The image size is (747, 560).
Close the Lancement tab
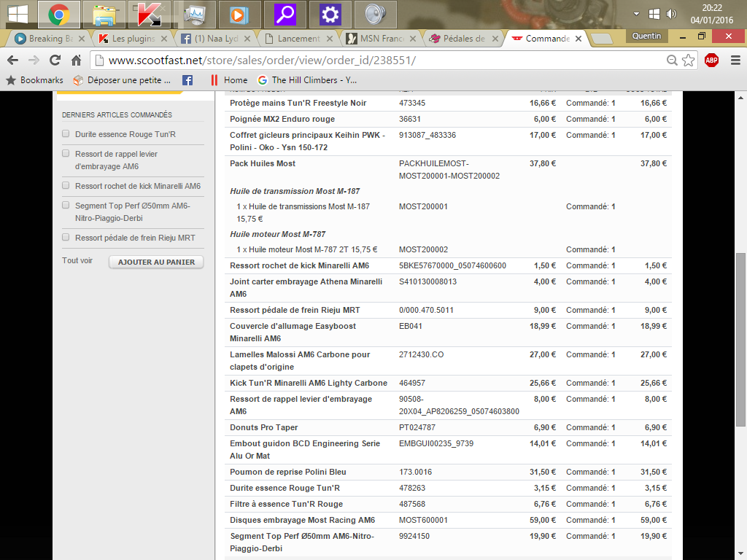coord(329,39)
